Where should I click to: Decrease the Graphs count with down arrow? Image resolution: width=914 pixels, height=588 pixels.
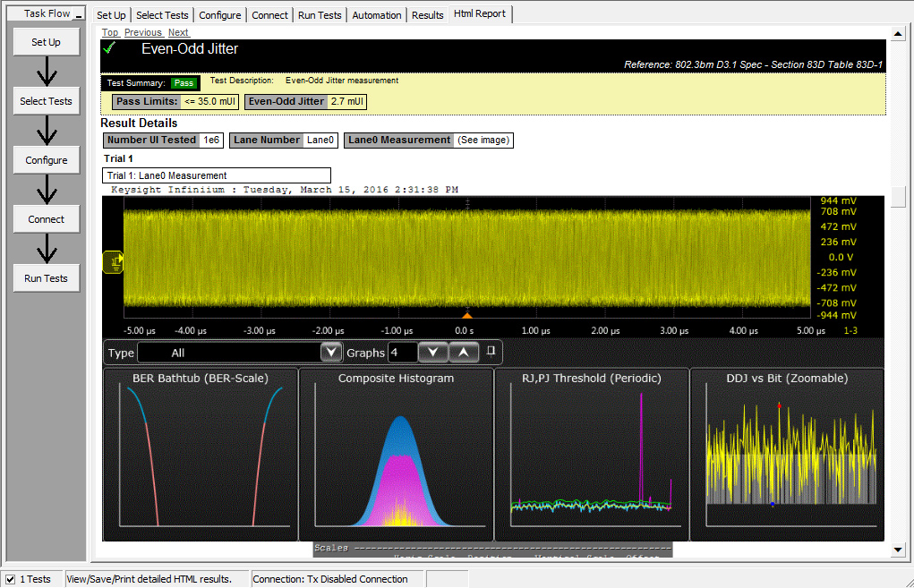click(433, 353)
